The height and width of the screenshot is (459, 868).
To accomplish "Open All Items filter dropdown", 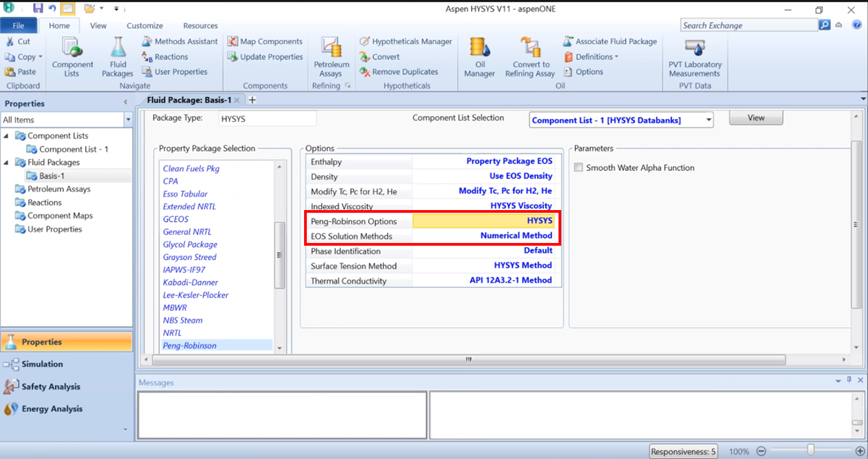I will click(x=128, y=119).
